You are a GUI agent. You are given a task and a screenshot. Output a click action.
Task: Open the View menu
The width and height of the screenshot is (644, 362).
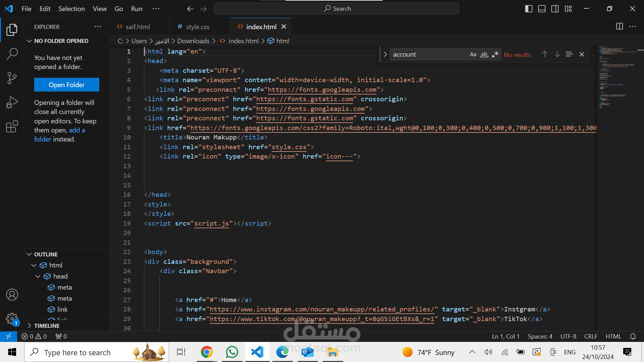click(100, 9)
